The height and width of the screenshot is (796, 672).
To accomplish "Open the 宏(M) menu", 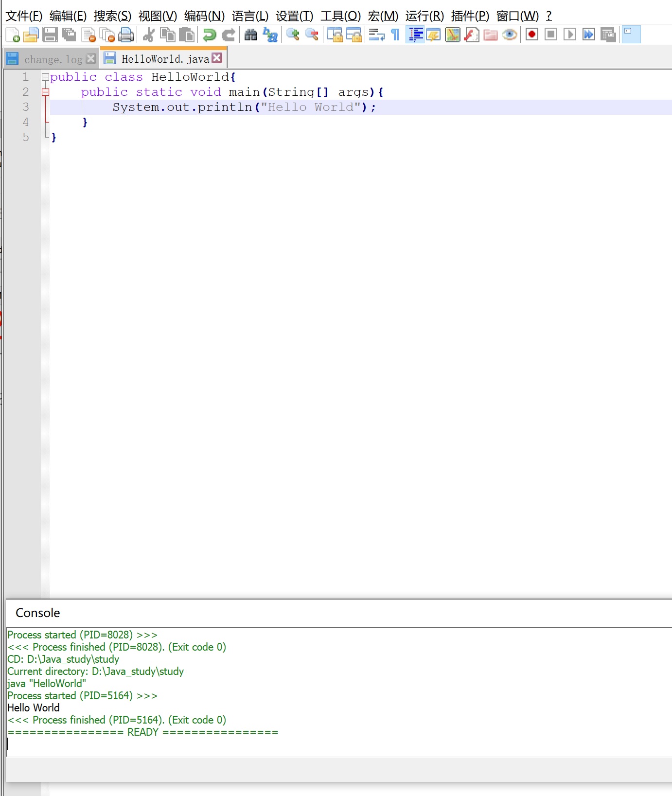I will (383, 16).
